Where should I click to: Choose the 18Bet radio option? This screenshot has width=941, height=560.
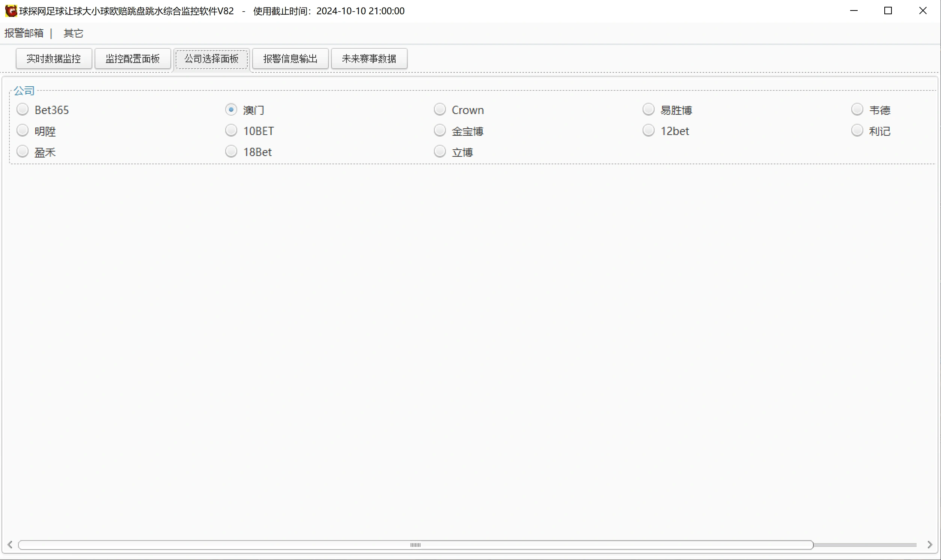coord(231,152)
